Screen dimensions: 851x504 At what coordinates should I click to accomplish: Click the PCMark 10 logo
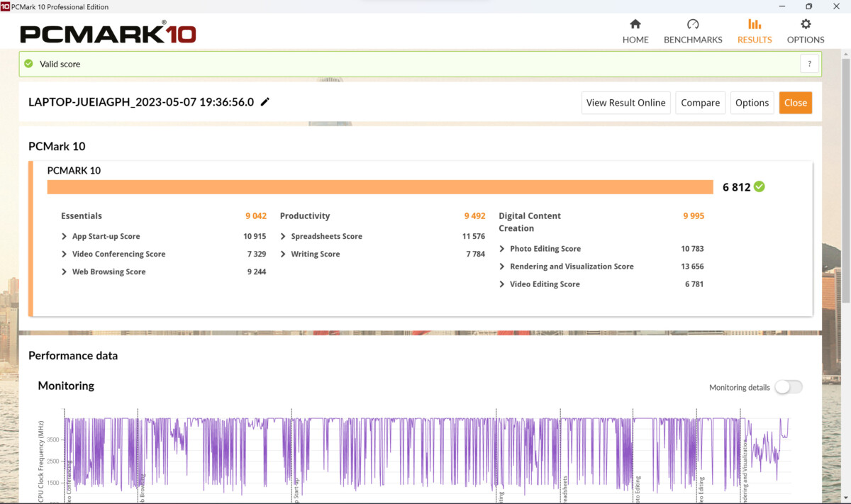click(x=108, y=33)
